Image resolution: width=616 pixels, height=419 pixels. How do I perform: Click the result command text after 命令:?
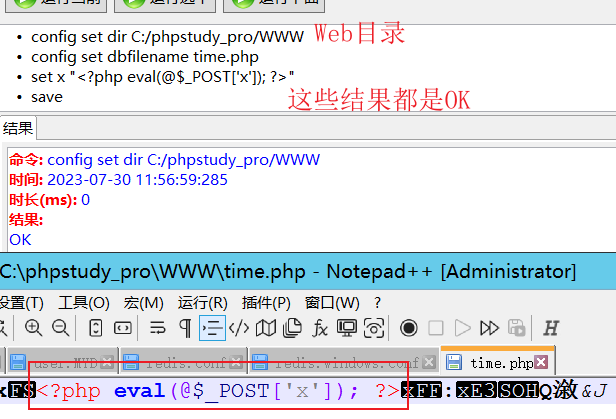pos(183,160)
